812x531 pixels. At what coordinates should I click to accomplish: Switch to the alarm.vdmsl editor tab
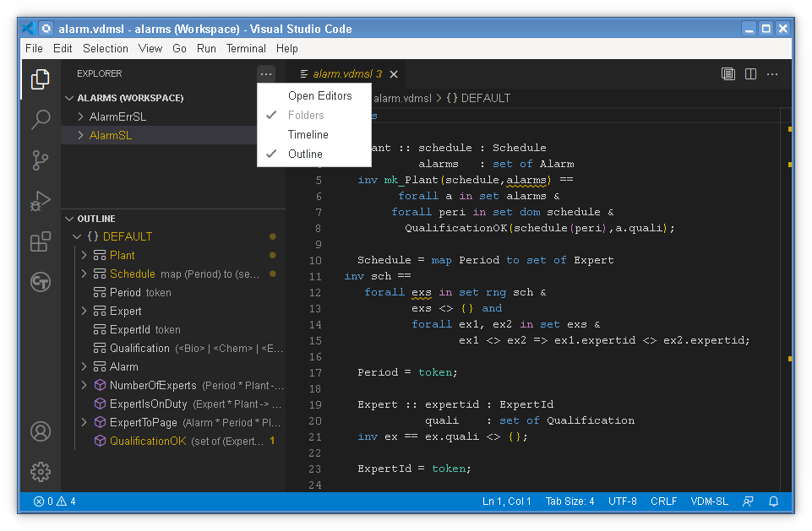[x=346, y=74]
